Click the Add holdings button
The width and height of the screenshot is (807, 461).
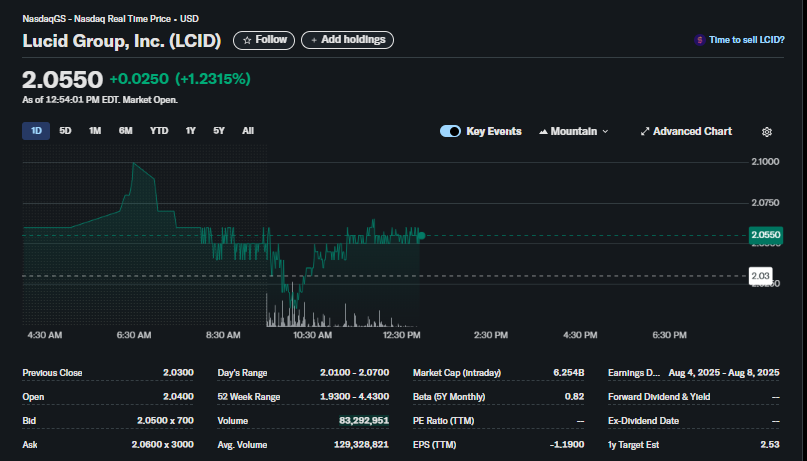coord(347,40)
